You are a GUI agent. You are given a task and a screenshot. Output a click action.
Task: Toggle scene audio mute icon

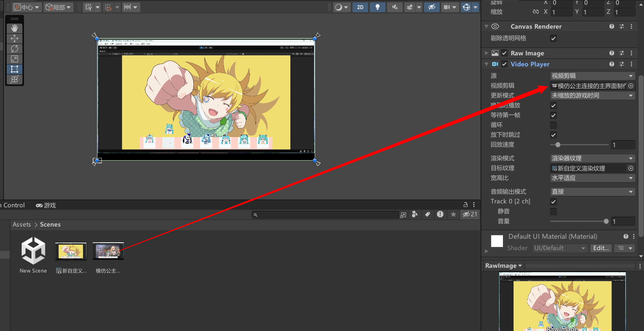pyautogui.click(x=395, y=7)
